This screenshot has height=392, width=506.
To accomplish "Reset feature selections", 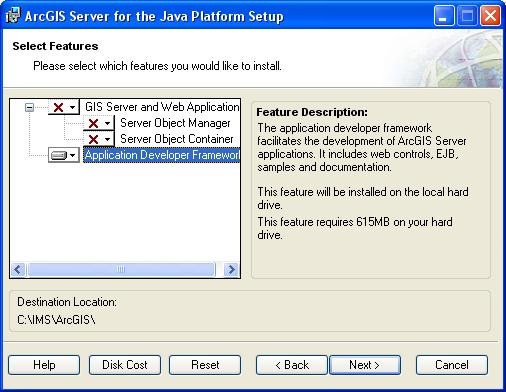I will click(x=205, y=365).
